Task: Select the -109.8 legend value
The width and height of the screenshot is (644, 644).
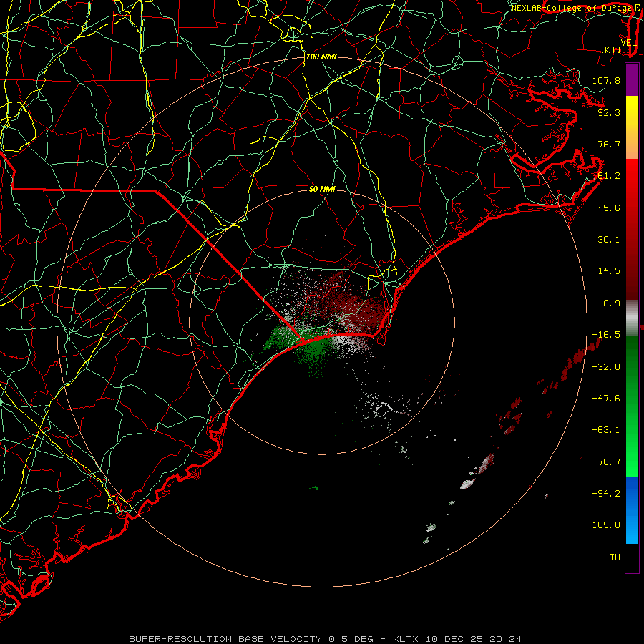Action: (603, 525)
